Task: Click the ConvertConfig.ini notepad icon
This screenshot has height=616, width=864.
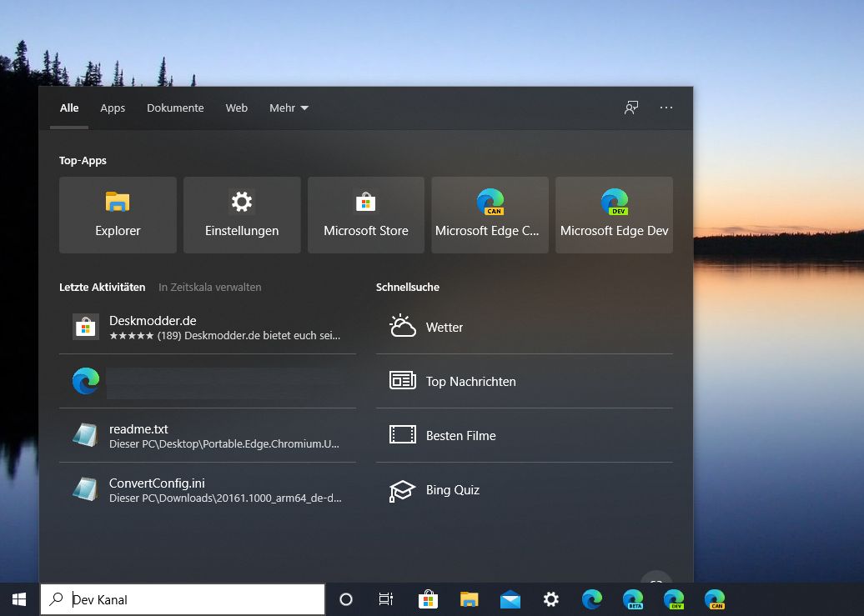Action: coord(85,489)
